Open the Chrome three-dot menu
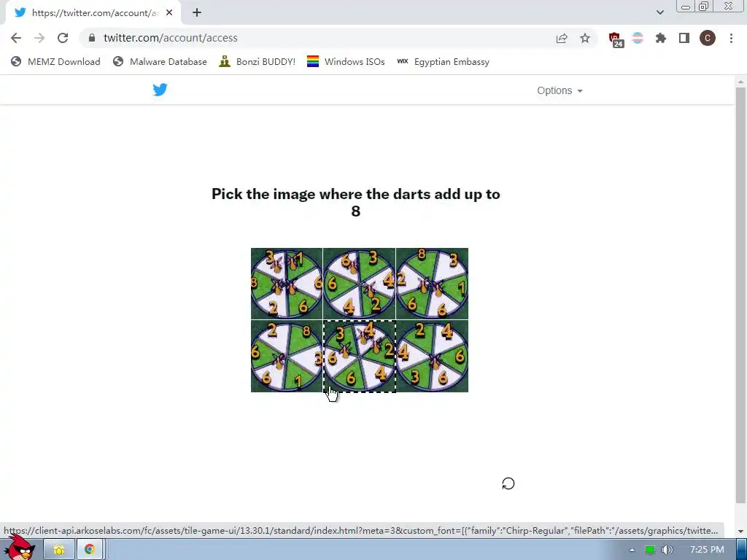The image size is (747, 560). click(731, 38)
